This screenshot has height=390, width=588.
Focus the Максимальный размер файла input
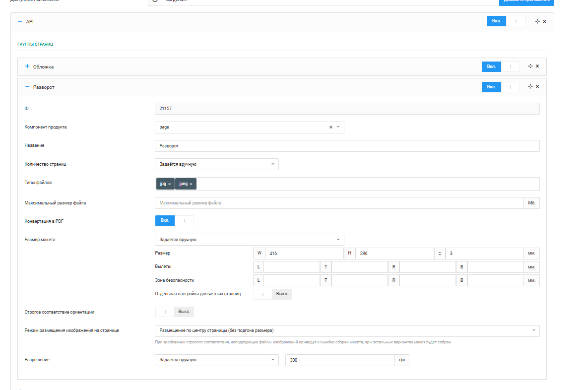point(339,203)
